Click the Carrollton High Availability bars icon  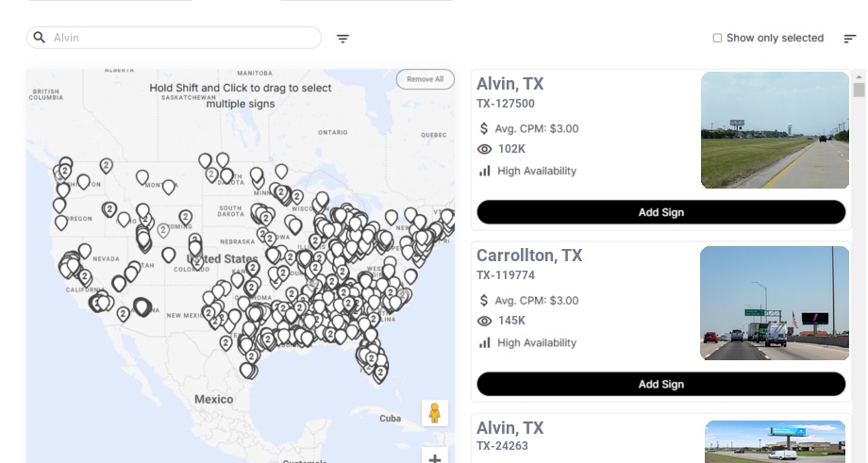tap(485, 342)
